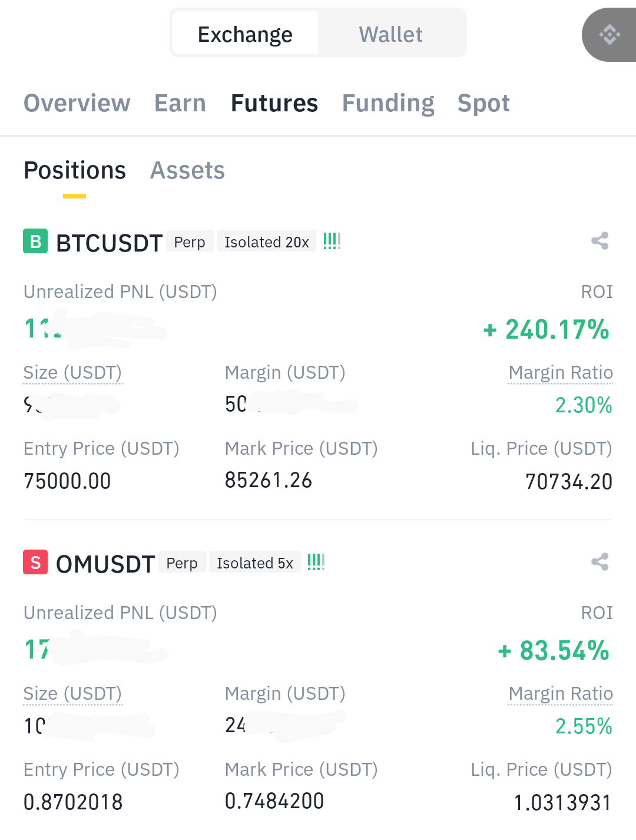Share the OMUSDT position
636x840 pixels.
tap(600, 562)
